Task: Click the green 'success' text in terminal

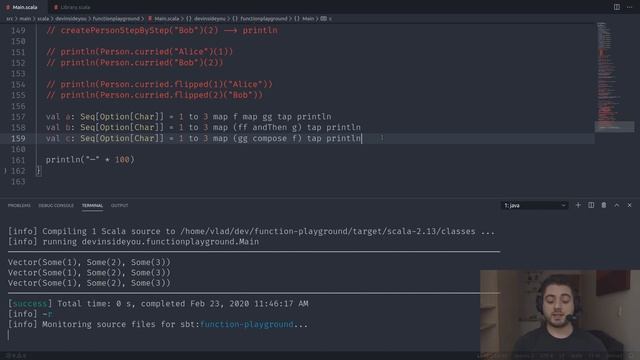Action: click(x=30, y=304)
